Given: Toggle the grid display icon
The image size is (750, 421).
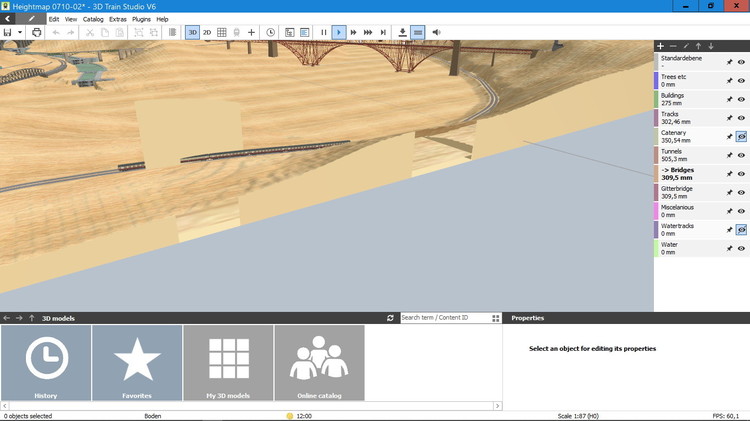Looking at the screenshot, I should click(222, 32).
